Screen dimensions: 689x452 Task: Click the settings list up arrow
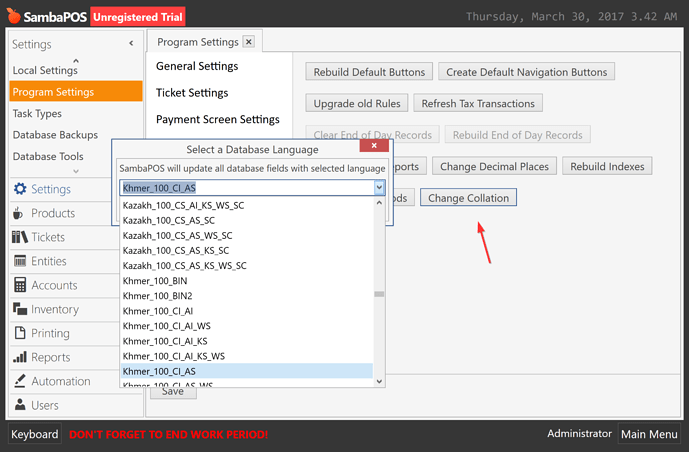pos(76,61)
